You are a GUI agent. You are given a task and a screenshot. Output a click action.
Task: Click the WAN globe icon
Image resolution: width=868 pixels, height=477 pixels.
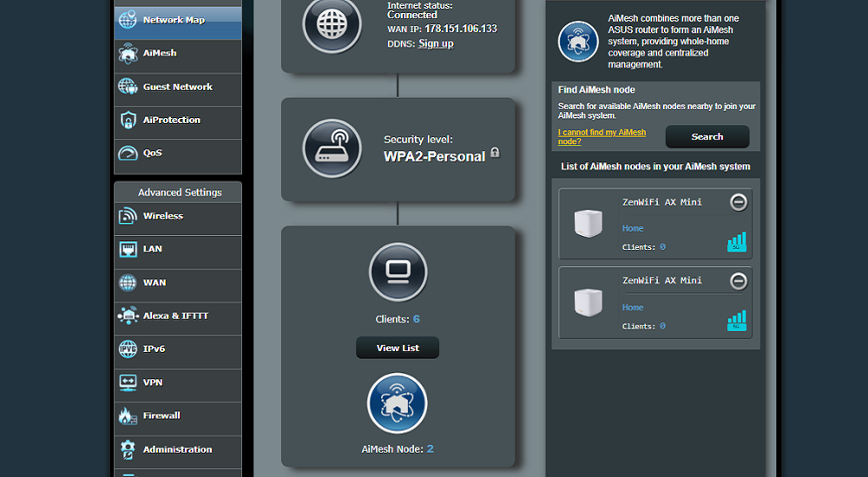[x=128, y=282]
